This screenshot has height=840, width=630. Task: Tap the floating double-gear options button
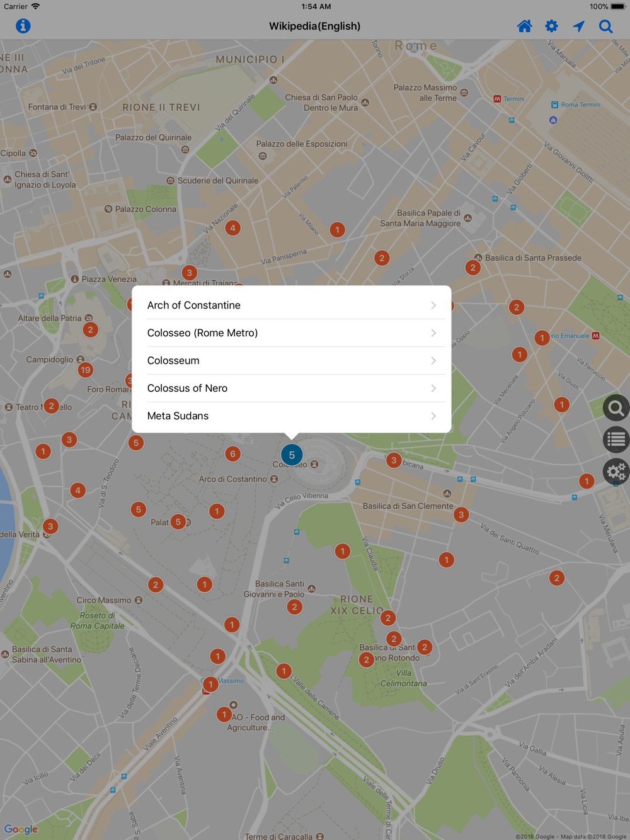coord(616,471)
